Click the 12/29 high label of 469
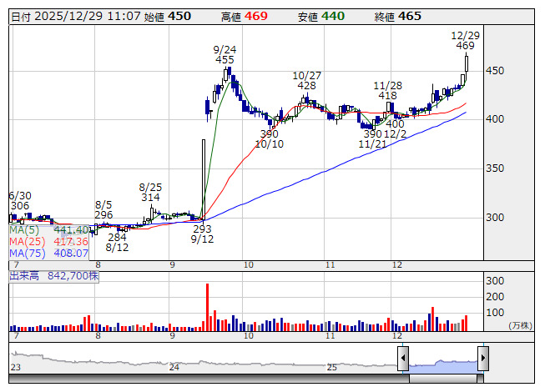Image resolution: width=545 pixels, height=392 pixels. click(x=465, y=46)
